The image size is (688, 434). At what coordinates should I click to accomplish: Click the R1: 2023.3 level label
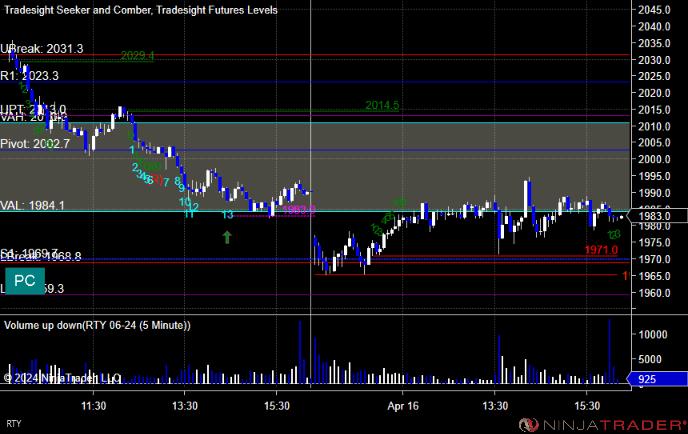click(x=29, y=76)
